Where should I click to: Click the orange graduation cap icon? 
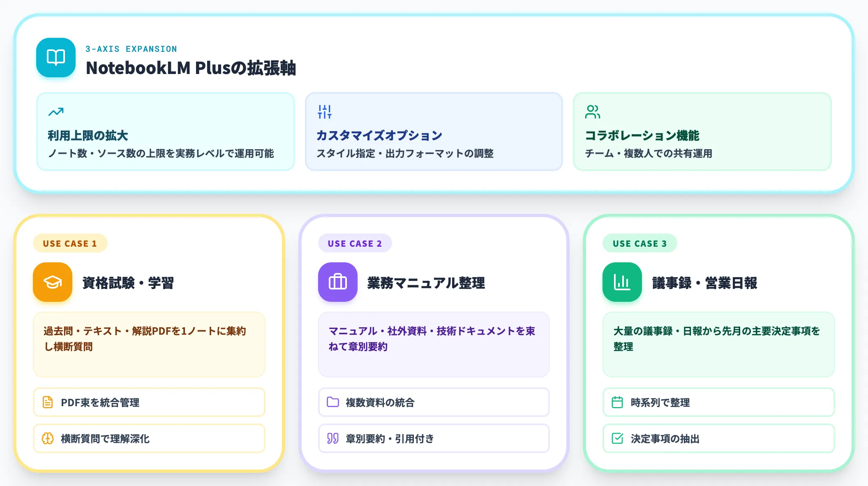click(x=53, y=282)
